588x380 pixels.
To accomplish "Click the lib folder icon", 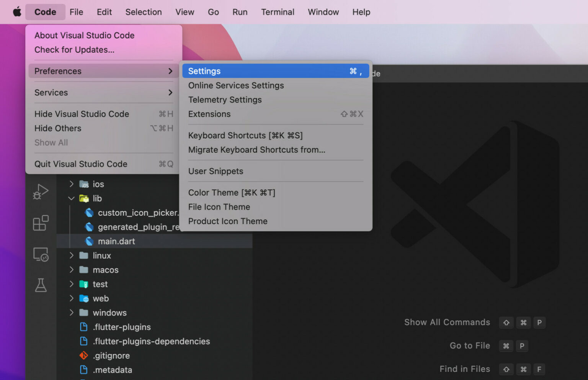I will (x=84, y=198).
